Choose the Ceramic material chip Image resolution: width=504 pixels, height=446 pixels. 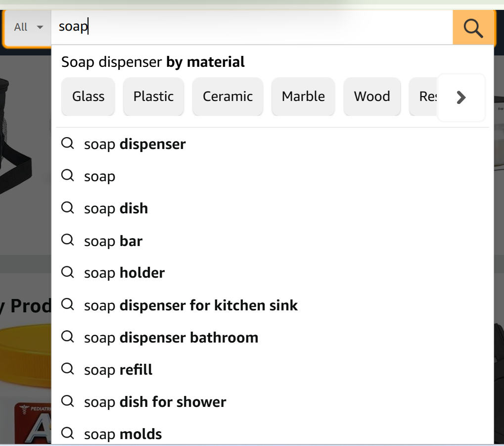coord(228,97)
